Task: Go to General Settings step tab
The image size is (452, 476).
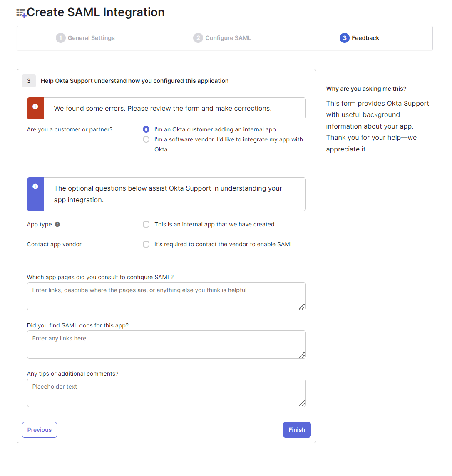Action: click(x=85, y=38)
